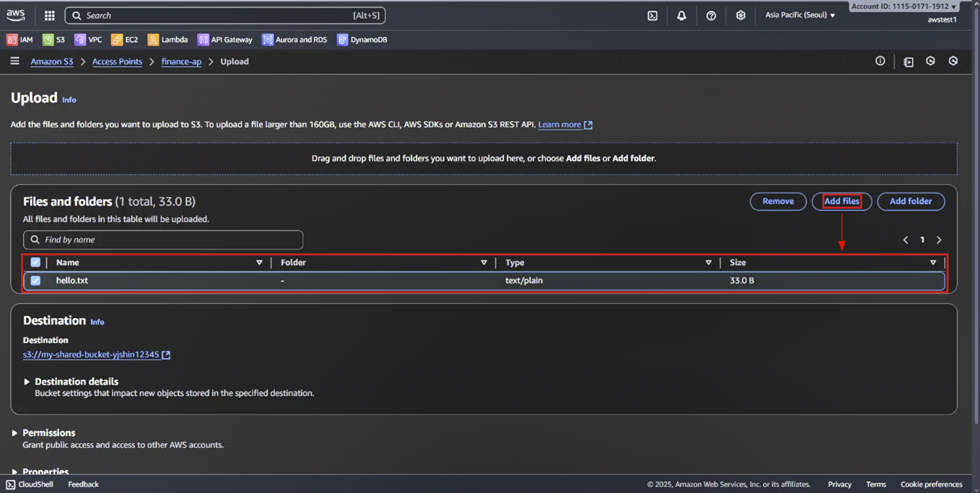This screenshot has height=493, width=980.
Task: Open the AWS home logo
Action: tap(16, 15)
